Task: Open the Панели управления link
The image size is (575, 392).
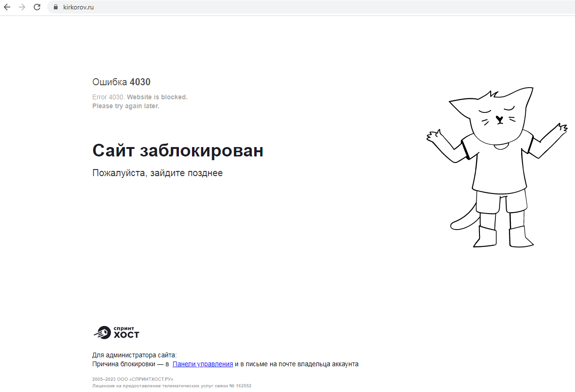Action: click(x=203, y=364)
